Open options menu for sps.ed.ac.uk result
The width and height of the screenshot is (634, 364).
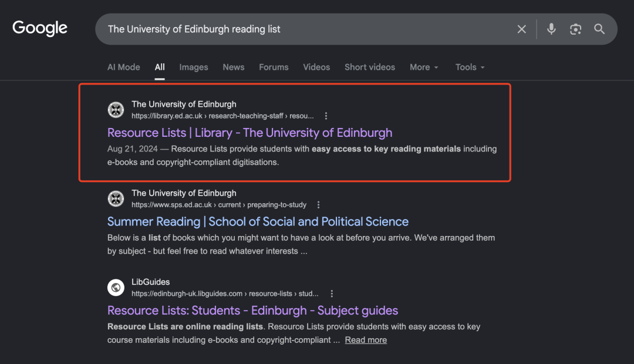318,205
